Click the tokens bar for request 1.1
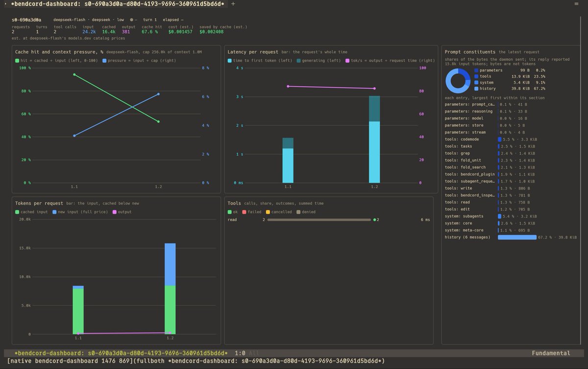Viewport: 588px width, 369px height. tap(78, 310)
